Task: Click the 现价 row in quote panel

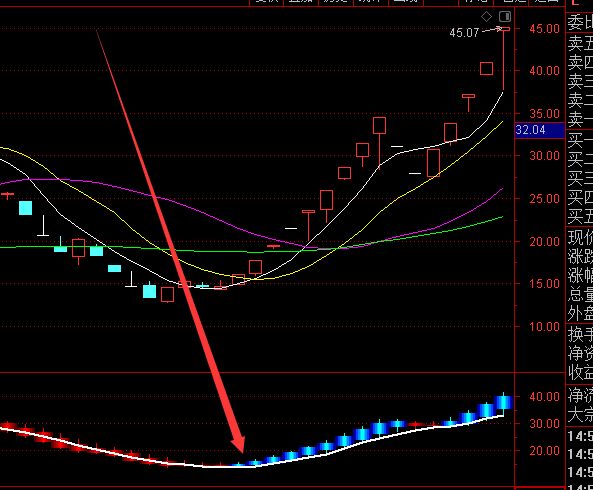Action: [x=579, y=238]
